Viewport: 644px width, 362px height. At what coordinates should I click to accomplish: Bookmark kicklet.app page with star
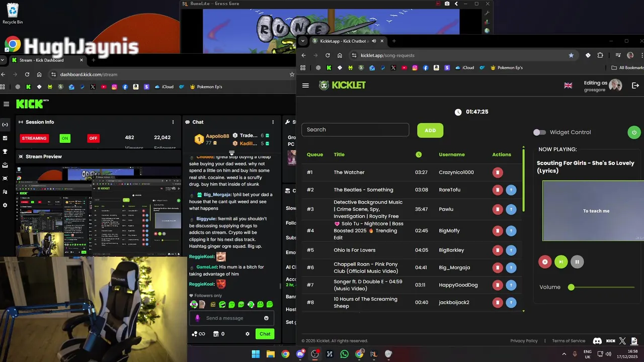click(x=571, y=55)
